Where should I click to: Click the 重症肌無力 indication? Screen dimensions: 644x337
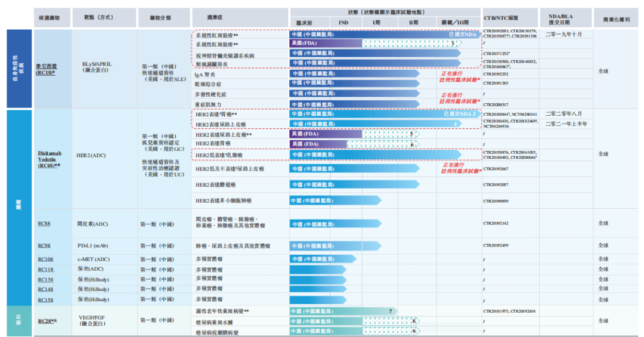(208, 105)
